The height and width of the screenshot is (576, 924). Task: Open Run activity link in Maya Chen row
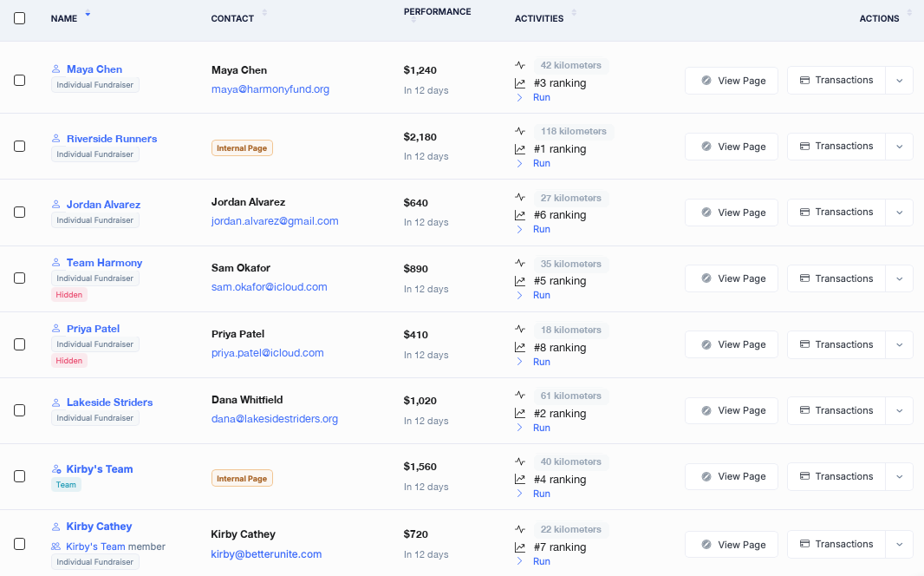(x=542, y=97)
